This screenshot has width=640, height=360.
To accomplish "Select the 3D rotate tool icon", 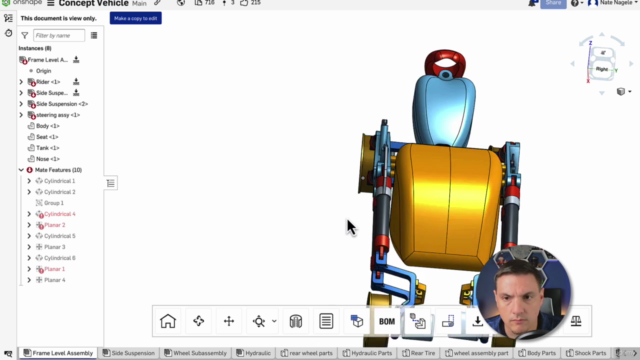I will coord(199,321).
